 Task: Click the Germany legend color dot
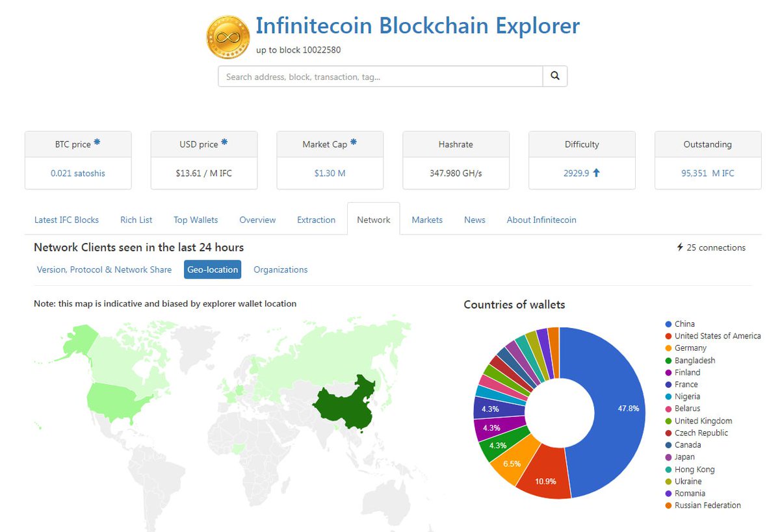pos(668,348)
